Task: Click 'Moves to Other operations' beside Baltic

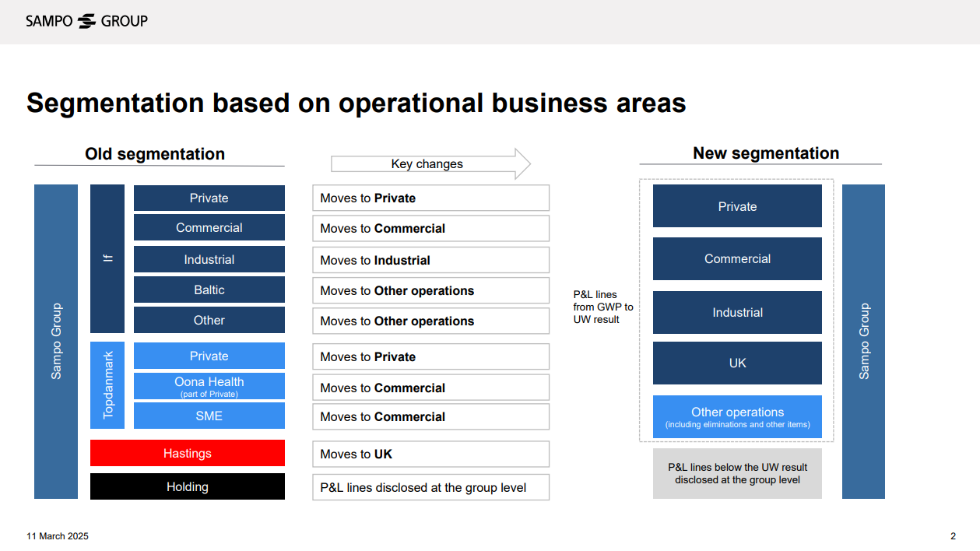Action: (x=431, y=290)
